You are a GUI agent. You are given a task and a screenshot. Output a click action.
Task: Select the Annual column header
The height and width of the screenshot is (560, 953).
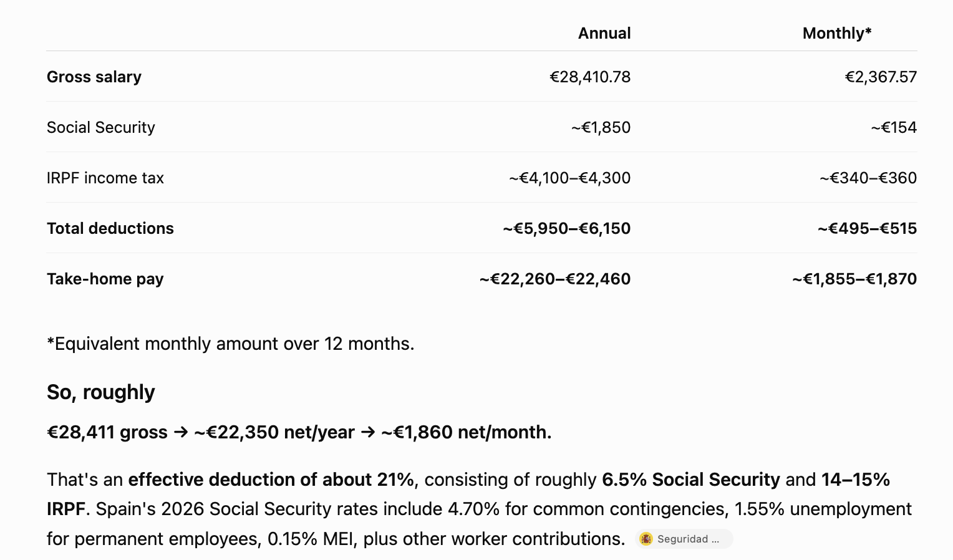tap(604, 33)
